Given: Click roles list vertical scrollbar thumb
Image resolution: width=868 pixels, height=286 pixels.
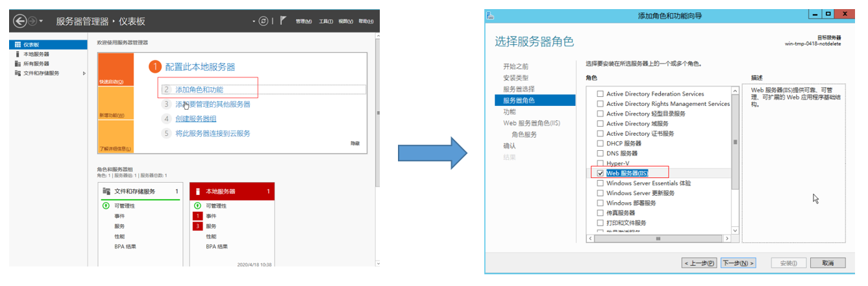Looking at the screenshot, I should [x=736, y=142].
